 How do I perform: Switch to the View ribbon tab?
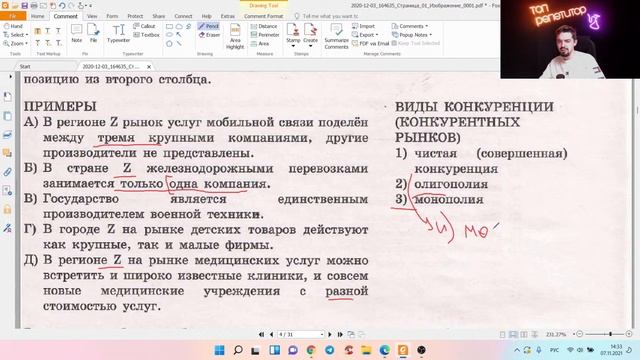pos(92,16)
